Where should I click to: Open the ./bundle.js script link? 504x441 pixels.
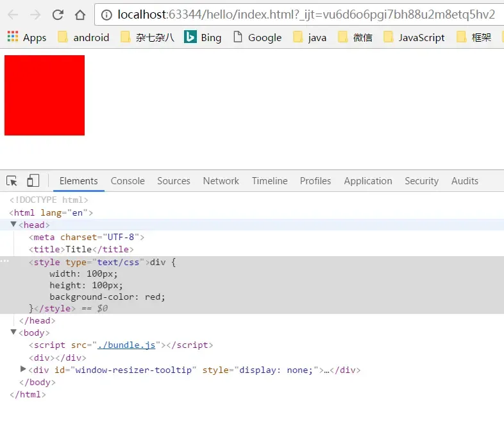coord(126,345)
